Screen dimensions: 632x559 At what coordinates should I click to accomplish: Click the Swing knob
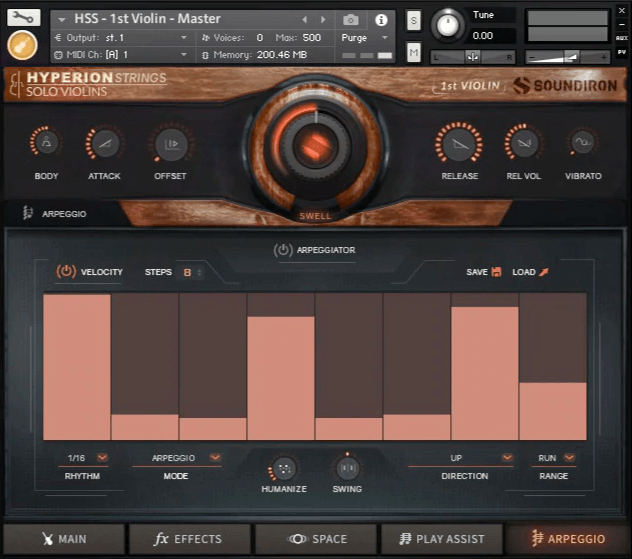(x=347, y=468)
